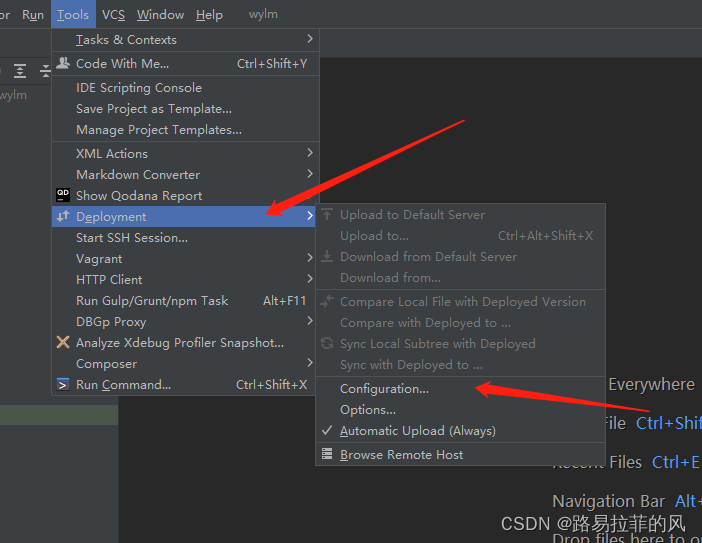Open the Tools menu
702x543 pixels.
coord(73,15)
